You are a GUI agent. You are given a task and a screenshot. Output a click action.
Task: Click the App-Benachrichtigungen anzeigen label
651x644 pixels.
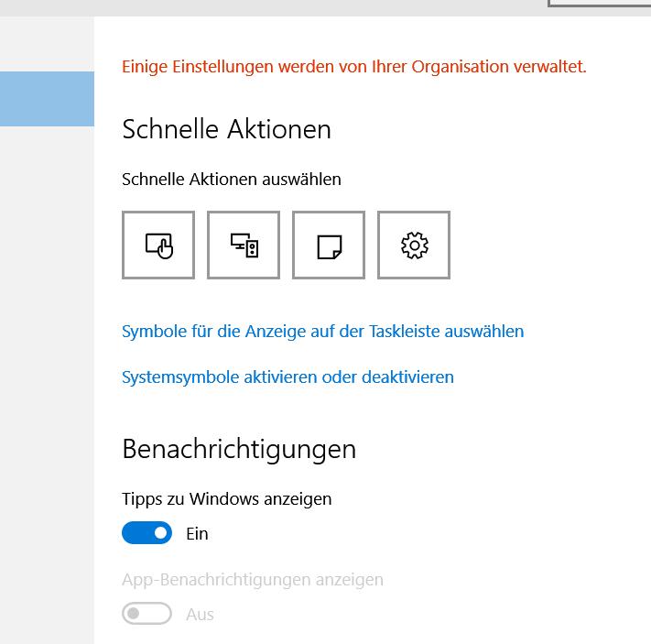(253, 580)
